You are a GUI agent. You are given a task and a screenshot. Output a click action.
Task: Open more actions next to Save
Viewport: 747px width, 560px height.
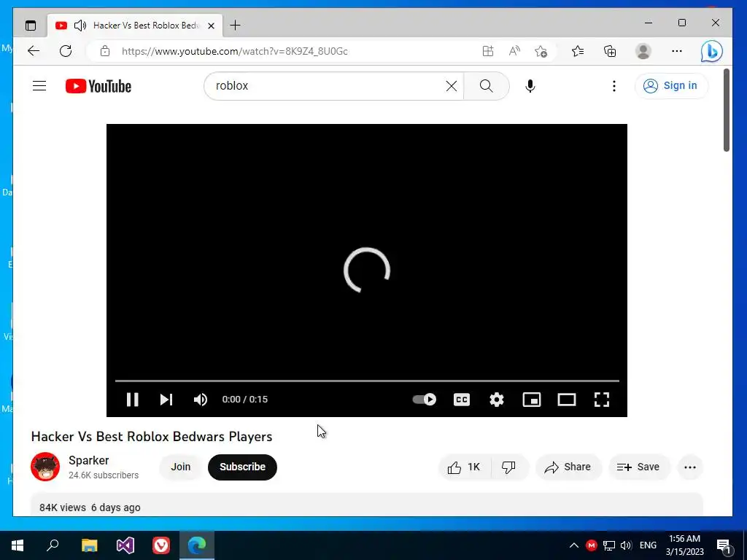pyautogui.click(x=690, y=467)
